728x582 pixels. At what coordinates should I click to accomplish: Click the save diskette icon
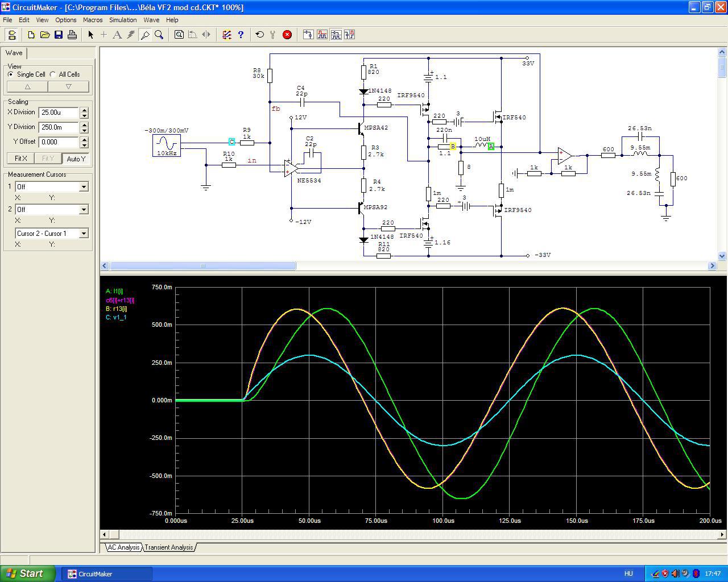click(x=59, y=35)
